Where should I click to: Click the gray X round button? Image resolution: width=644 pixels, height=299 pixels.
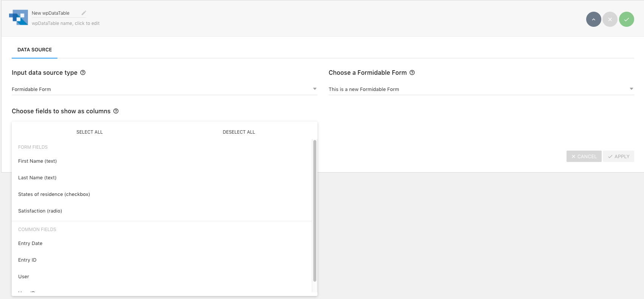pos(610,19)
